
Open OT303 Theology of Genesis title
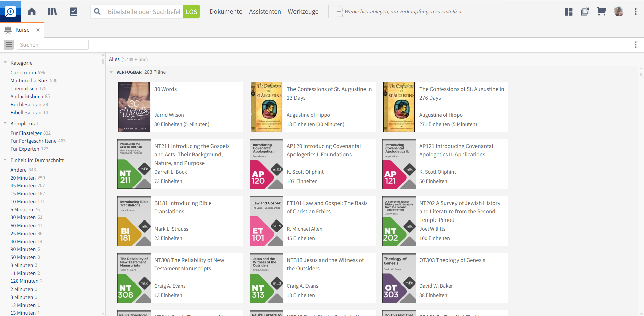pos(452,260)
